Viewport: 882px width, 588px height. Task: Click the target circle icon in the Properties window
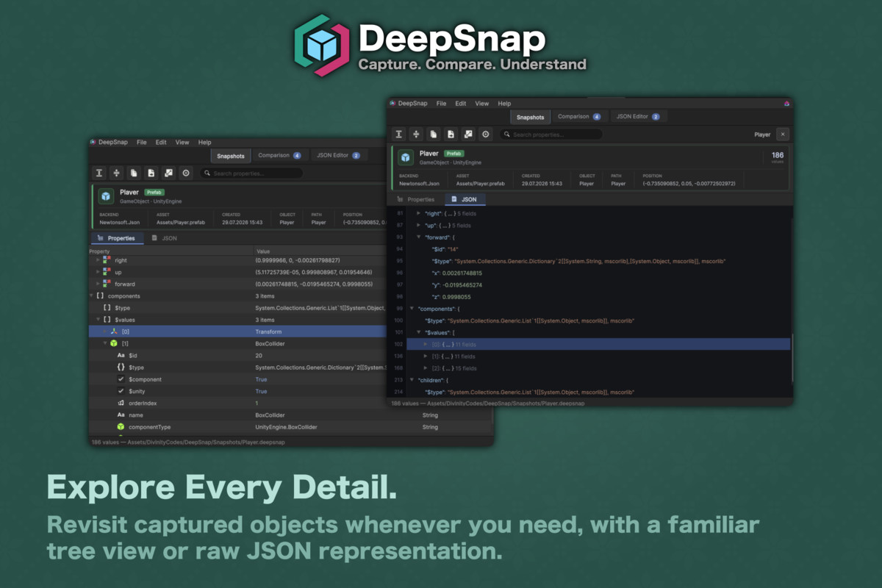pos(185,173)
